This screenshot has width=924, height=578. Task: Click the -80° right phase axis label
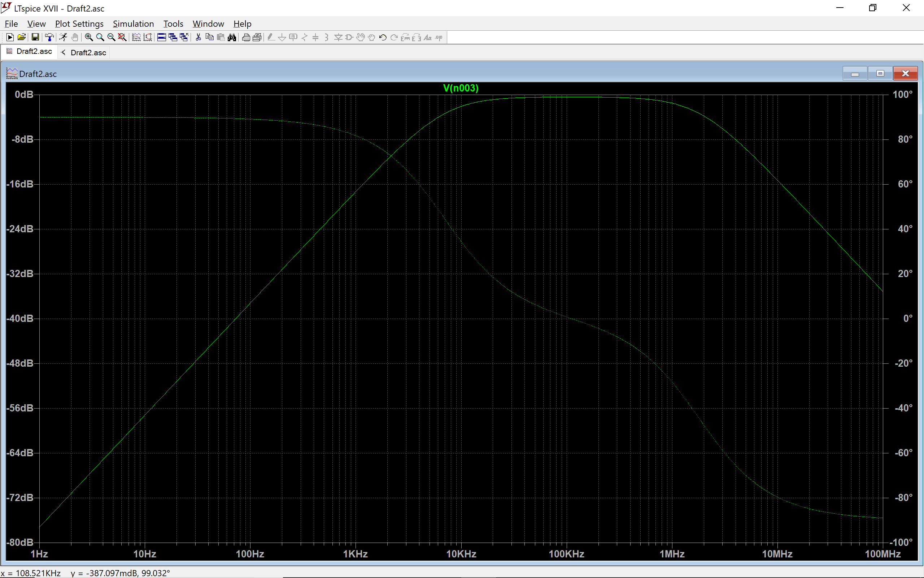pos(903,497)
